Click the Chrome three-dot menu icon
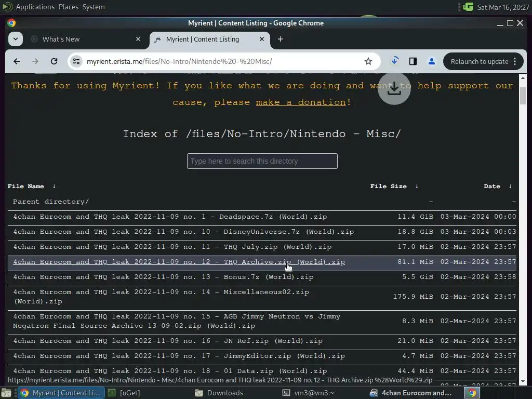 click(515, 61)
